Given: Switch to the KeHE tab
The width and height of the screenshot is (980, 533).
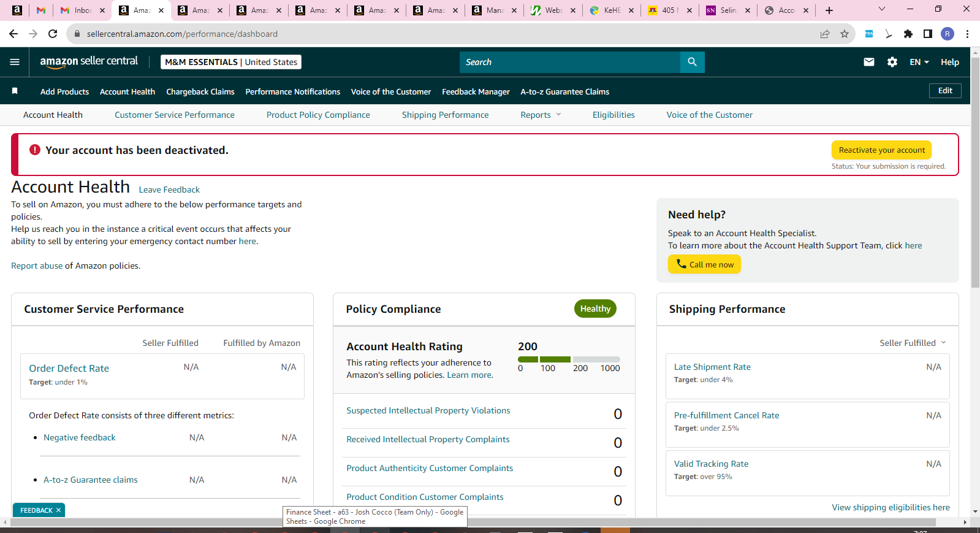Looking at the screenshot, I should [612, 10].
